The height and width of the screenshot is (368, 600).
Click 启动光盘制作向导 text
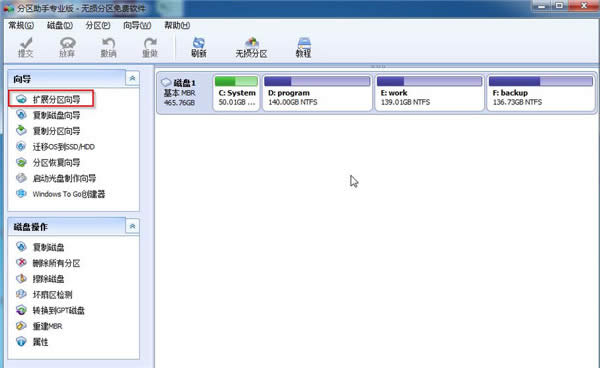click(64, 178)
